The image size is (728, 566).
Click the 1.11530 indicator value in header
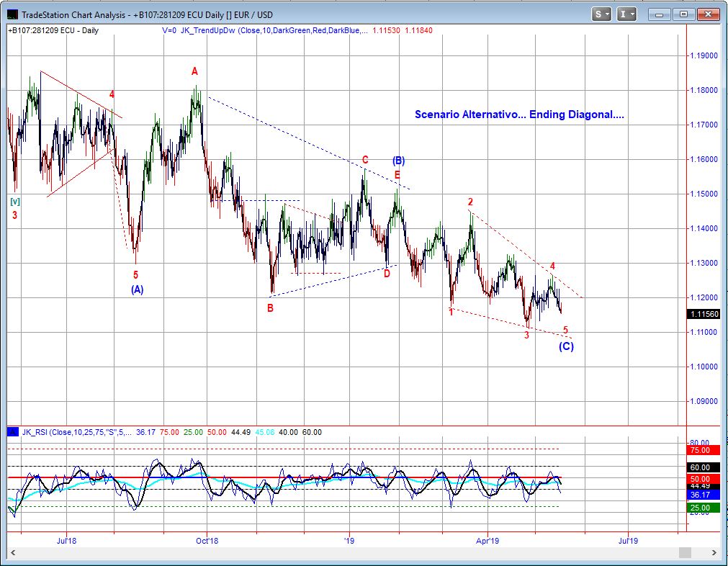click(x=386, y=31)
